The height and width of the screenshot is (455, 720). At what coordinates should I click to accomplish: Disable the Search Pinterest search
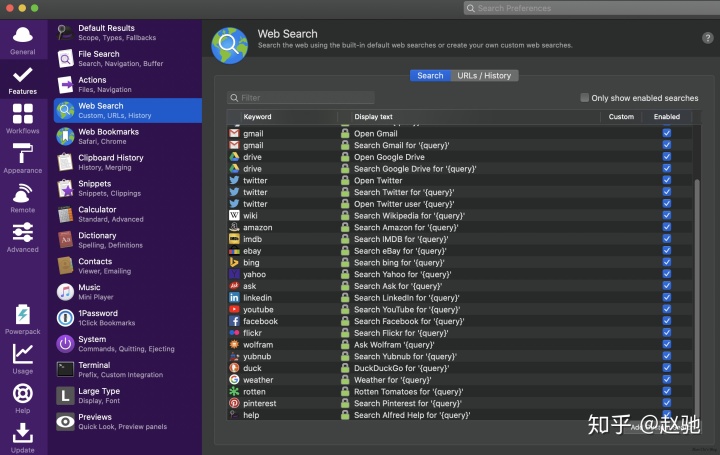(x=667, y=403)
